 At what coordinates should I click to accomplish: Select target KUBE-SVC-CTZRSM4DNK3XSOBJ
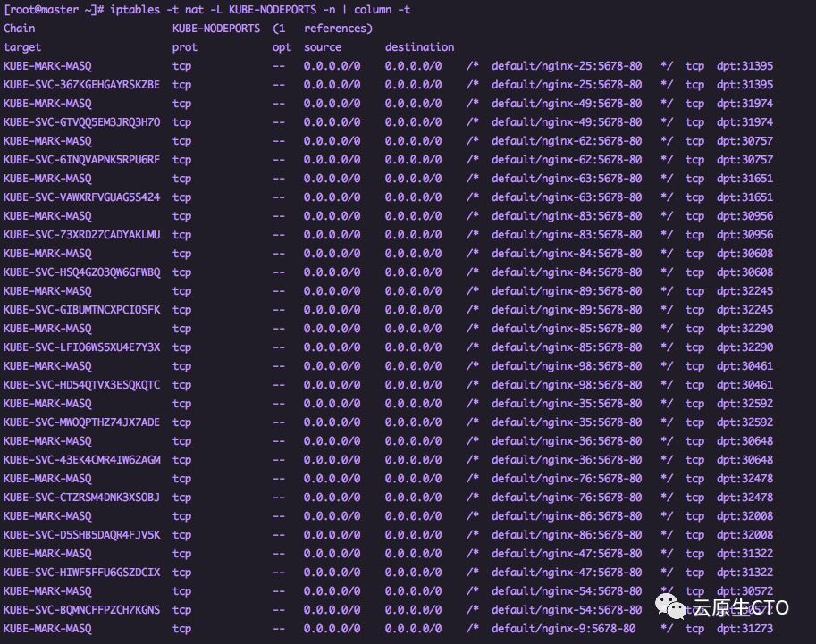(81, 497)
